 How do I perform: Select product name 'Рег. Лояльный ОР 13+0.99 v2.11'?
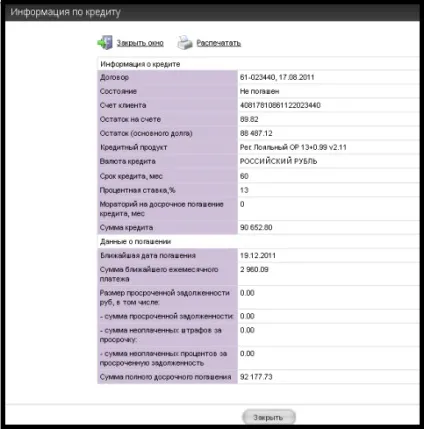[x=293, y=147]
